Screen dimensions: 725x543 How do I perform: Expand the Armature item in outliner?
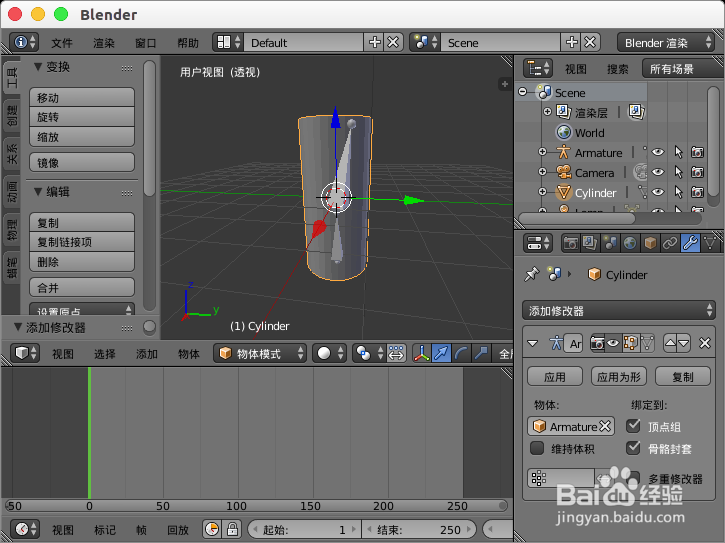542,152
